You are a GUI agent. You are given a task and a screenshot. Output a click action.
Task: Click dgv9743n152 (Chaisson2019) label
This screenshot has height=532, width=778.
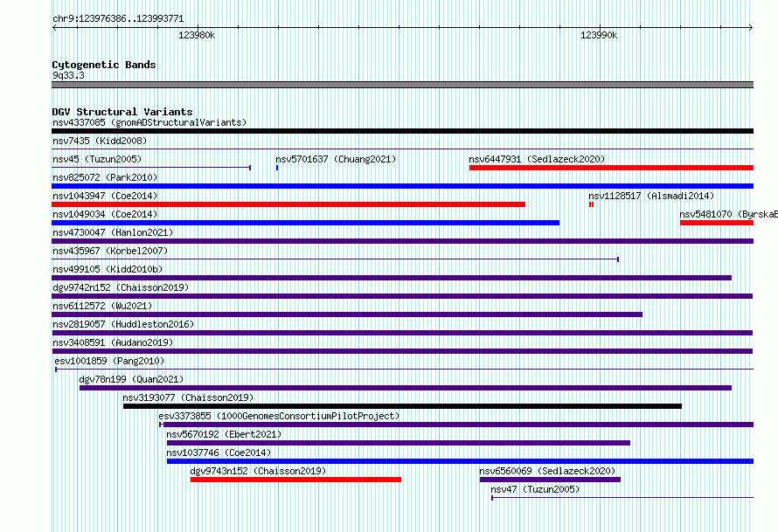point(258,471)
